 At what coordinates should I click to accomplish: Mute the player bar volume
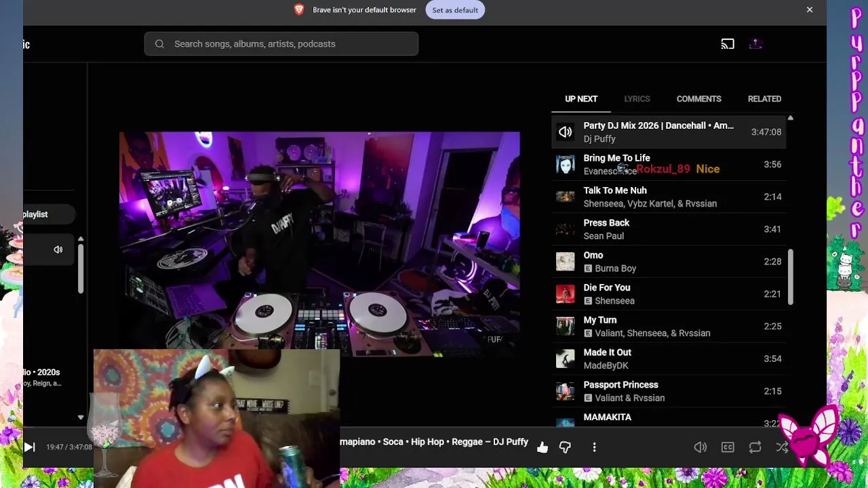tap(701, 447)
